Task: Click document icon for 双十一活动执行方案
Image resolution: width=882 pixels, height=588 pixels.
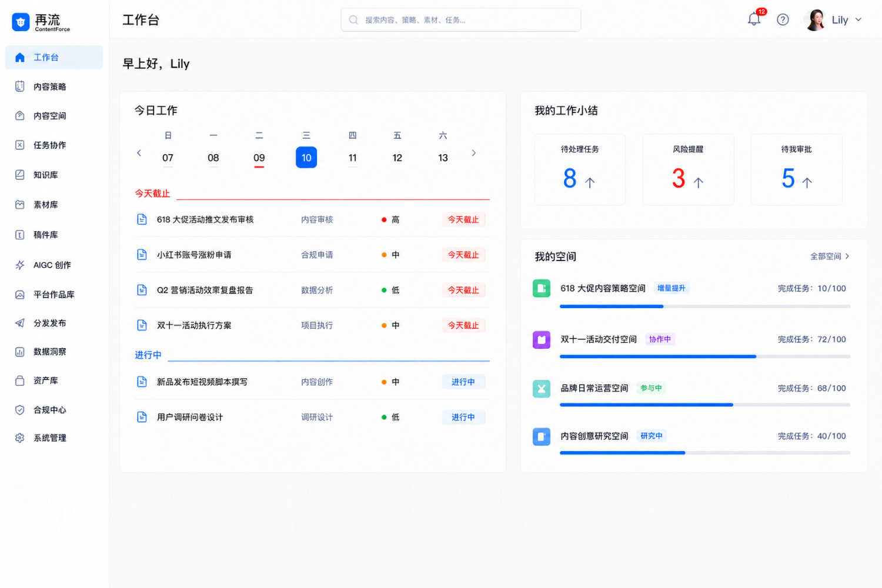Action: [142, 325]
